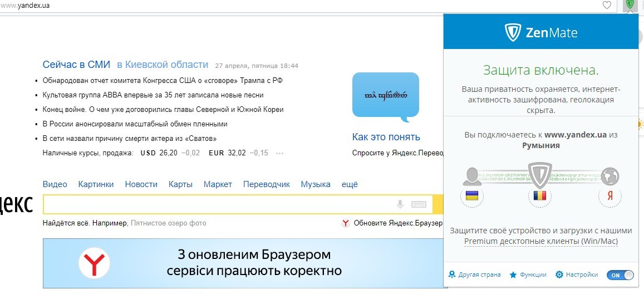Click the Румыния country name in popup
644x294 pixels.
point(541,145)
